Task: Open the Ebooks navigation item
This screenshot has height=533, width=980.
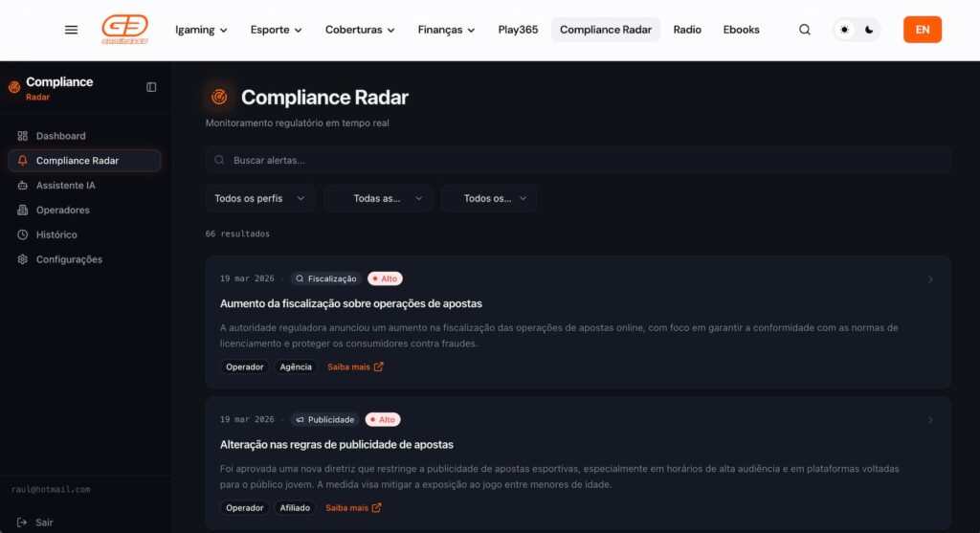Action: tap(741, 30)
